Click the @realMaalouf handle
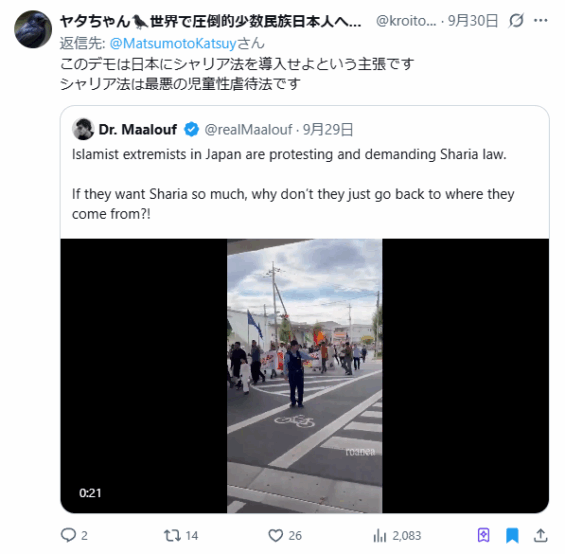This screenshot has width=565, height=554. [x=248, y=129]
